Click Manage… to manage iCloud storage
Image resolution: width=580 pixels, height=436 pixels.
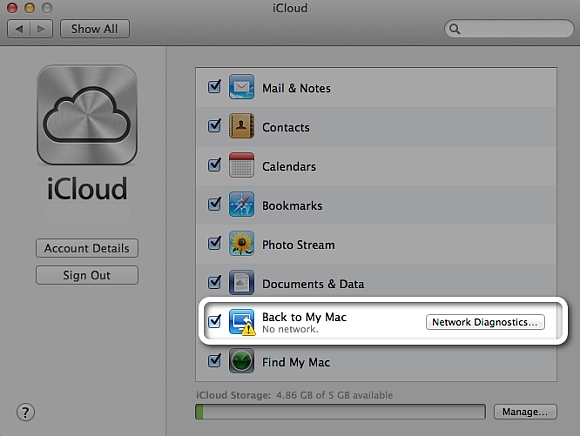525,412
